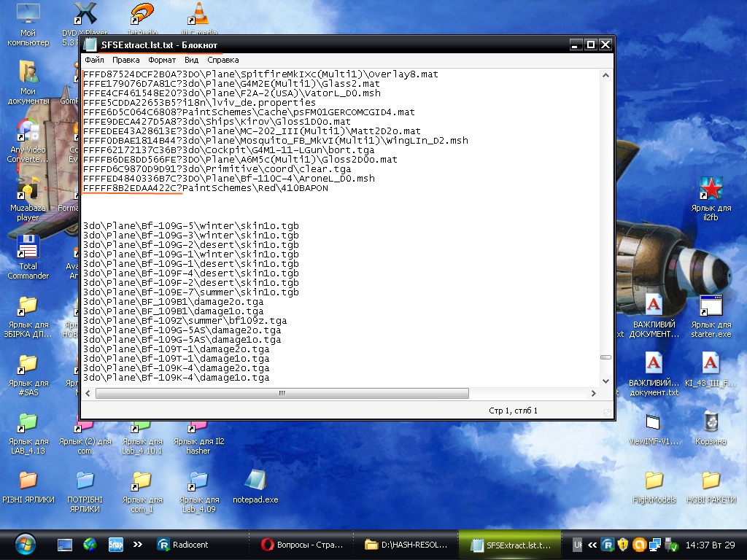Open НОВІ РАКЕТИ folder
Screen dimensions: 747x560
[711, 486]
